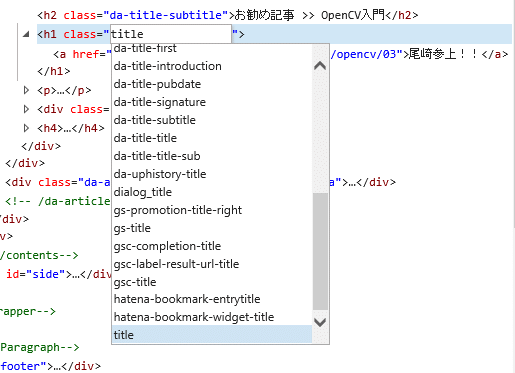Click the /opencv/03 href link value
This screenshot has width=515, height=373.
pos(363,54)
